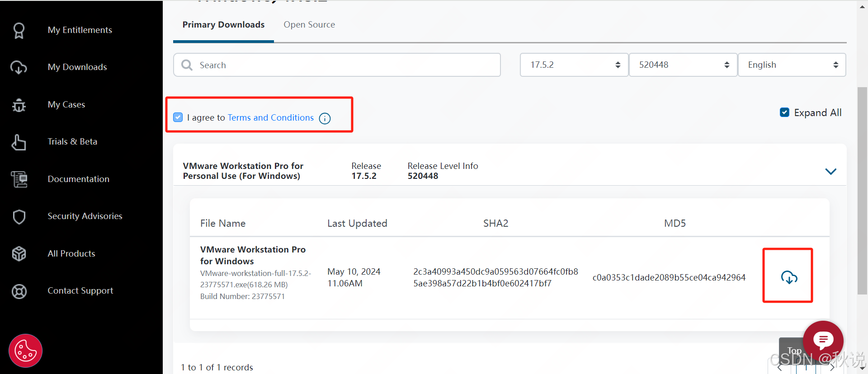The image size is (868, 374).
Task: Click the SHA2 hash value text
Action: tap(495, 277)
